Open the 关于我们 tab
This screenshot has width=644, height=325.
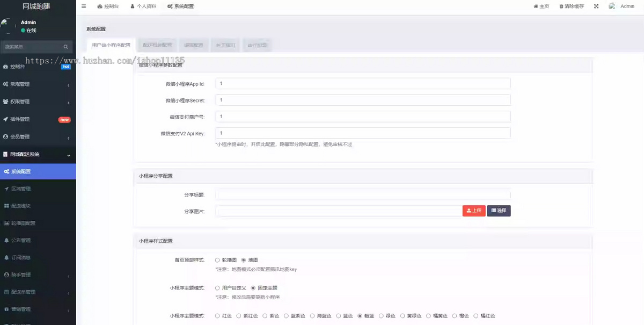coord(225,46)
